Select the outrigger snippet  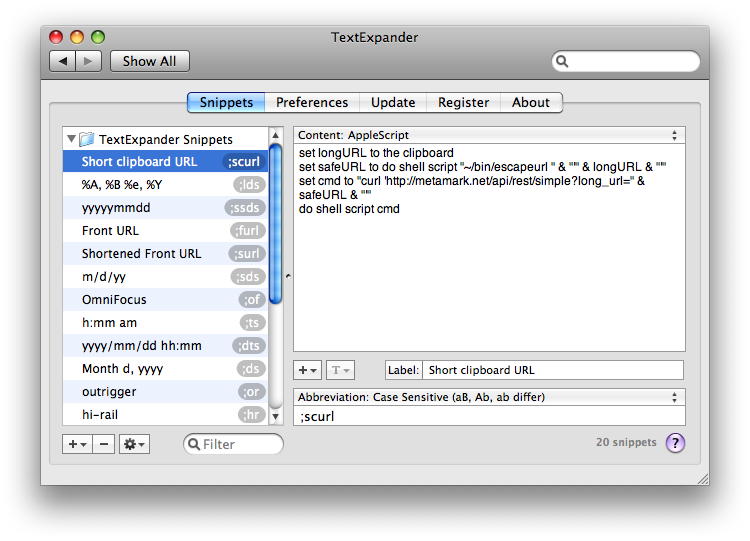pos(165,392)
